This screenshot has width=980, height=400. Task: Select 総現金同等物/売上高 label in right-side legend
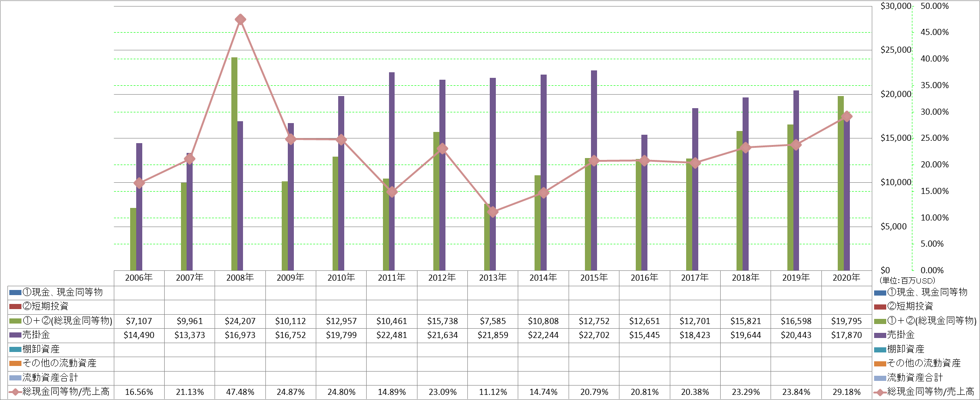pos(930,392)
